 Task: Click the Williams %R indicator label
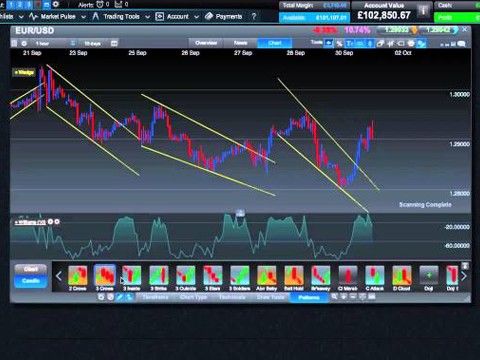click(30, 222)
